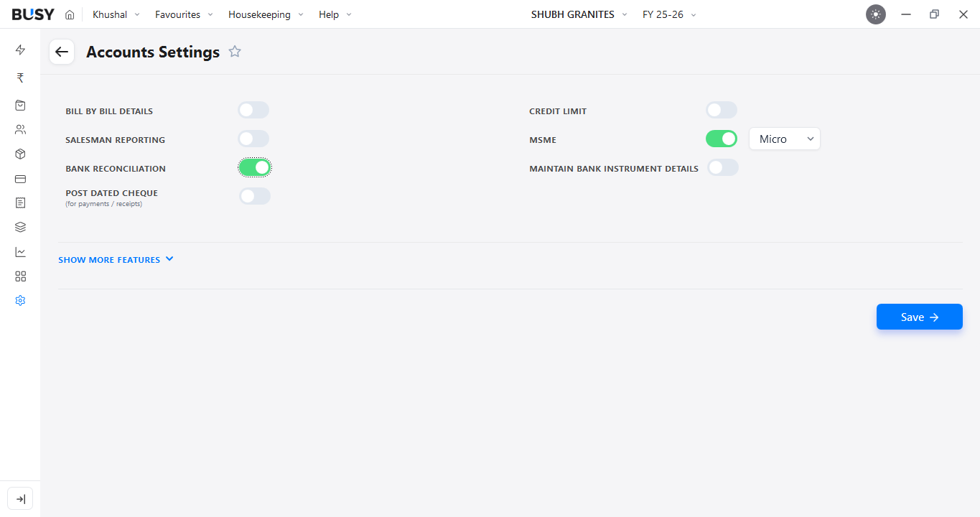Restore down the application window
This screenshot has height=517, width=980.
click(934, 14)
